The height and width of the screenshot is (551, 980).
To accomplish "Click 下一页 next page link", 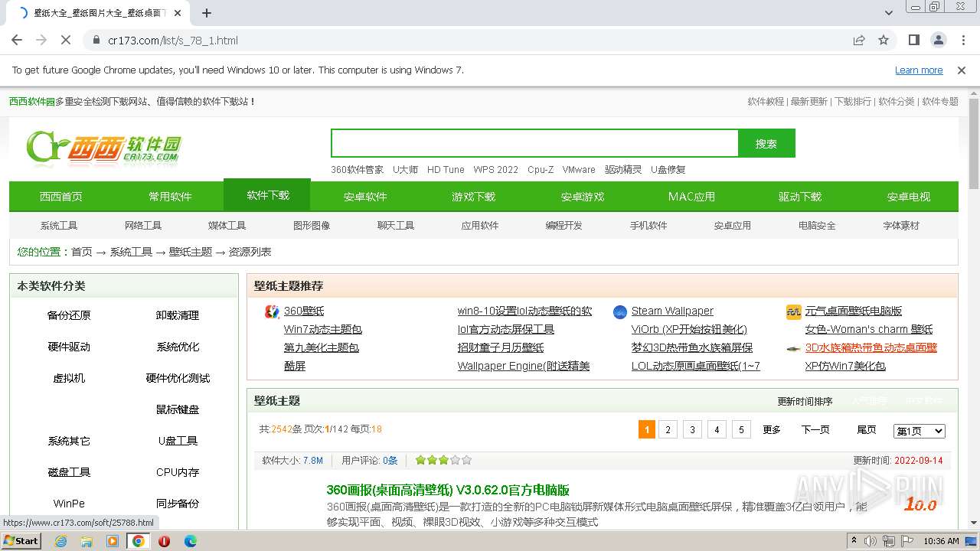I will pos(815,430).
